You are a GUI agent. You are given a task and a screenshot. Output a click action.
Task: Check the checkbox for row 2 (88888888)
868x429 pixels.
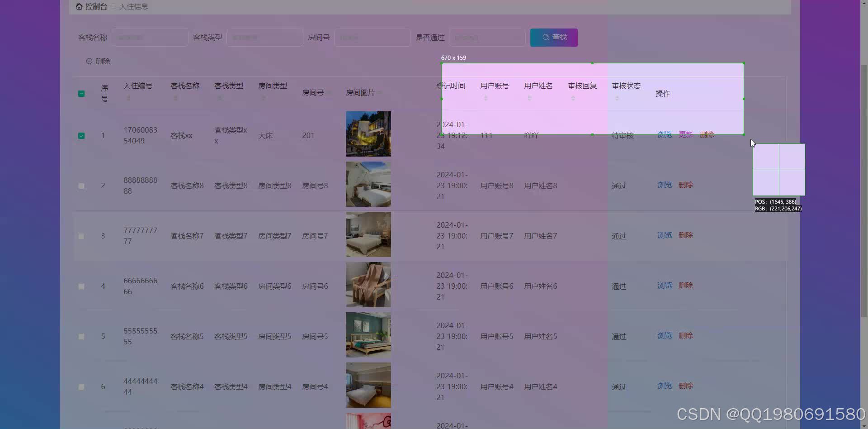tap(81, 186)
